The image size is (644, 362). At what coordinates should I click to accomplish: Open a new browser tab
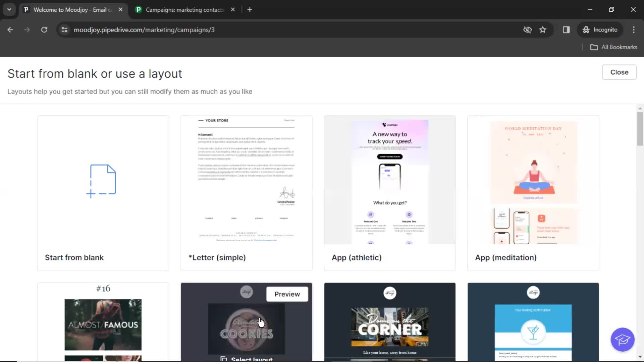[250, 10]
